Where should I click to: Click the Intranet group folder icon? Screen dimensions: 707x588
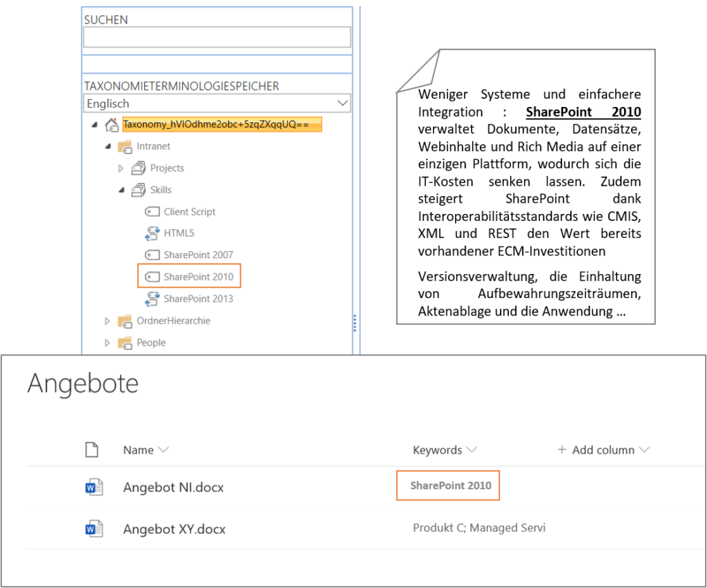(124, 147)
